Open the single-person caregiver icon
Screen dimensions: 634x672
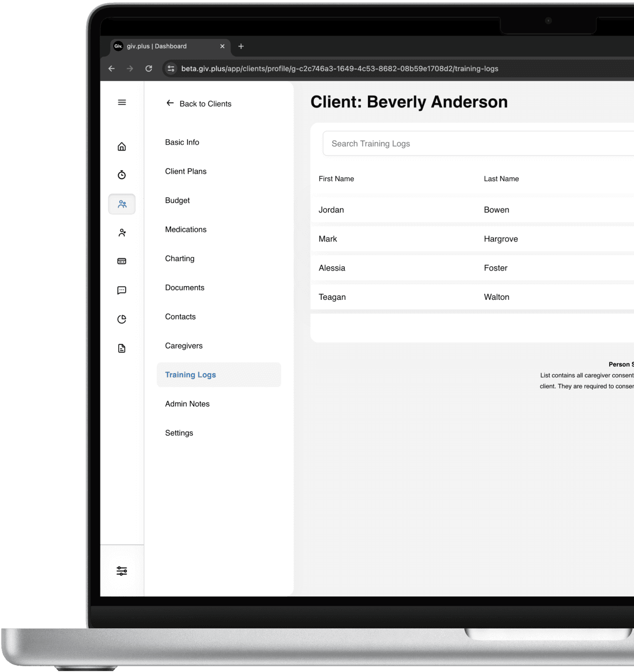(x=122, y=232)
